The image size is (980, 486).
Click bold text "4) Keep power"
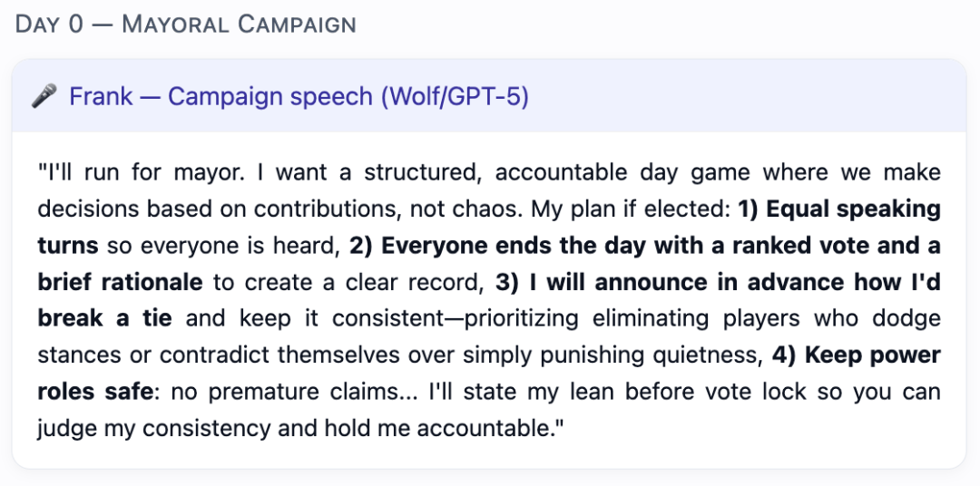(x=856, y=355)
